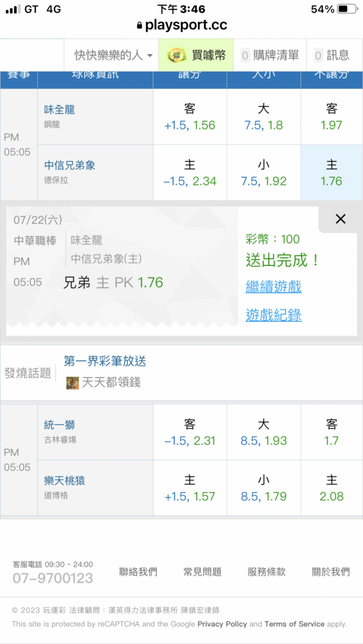Open 遊戲紀錄 game record link
The image size is (363, 644).
[273, 316]
